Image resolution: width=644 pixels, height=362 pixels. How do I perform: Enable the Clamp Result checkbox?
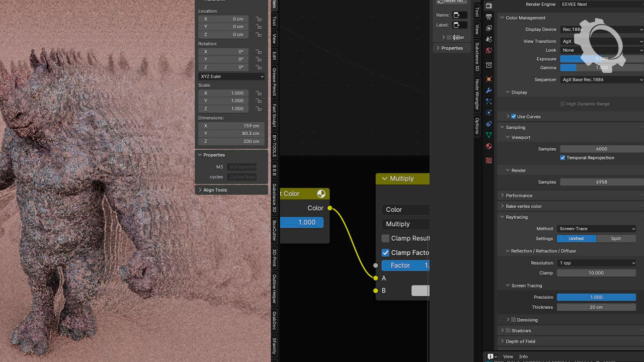pyautogui.click(x=385, y=238)
